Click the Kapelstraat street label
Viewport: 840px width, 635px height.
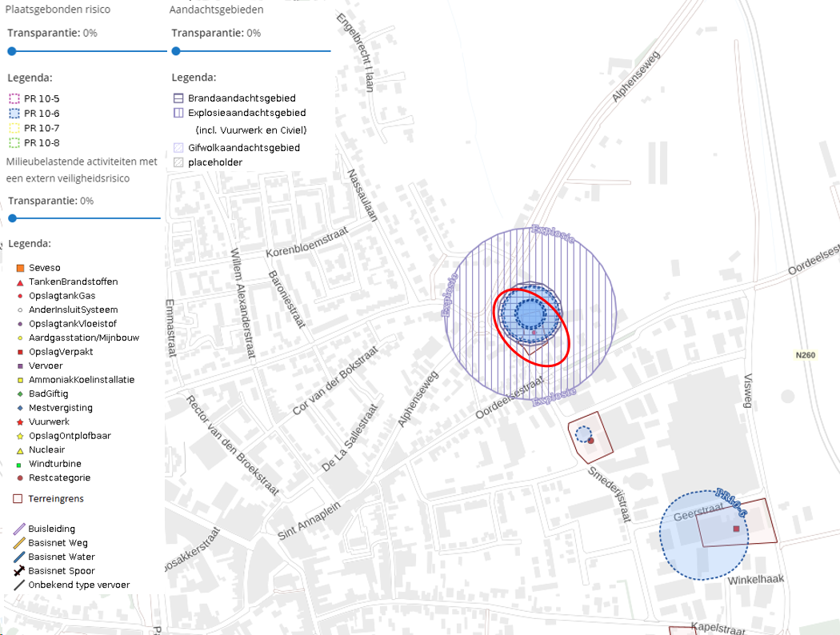click(x=718, y=629)
